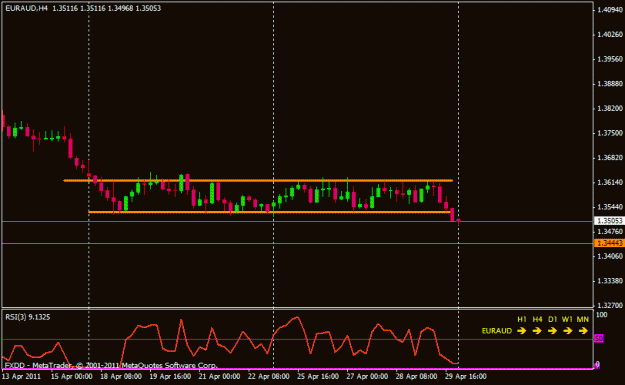Image resolution: width=625 pixels, height=385 pixels.
Task: Click the orange 1.34443 price tag
Action: (609, 243)
